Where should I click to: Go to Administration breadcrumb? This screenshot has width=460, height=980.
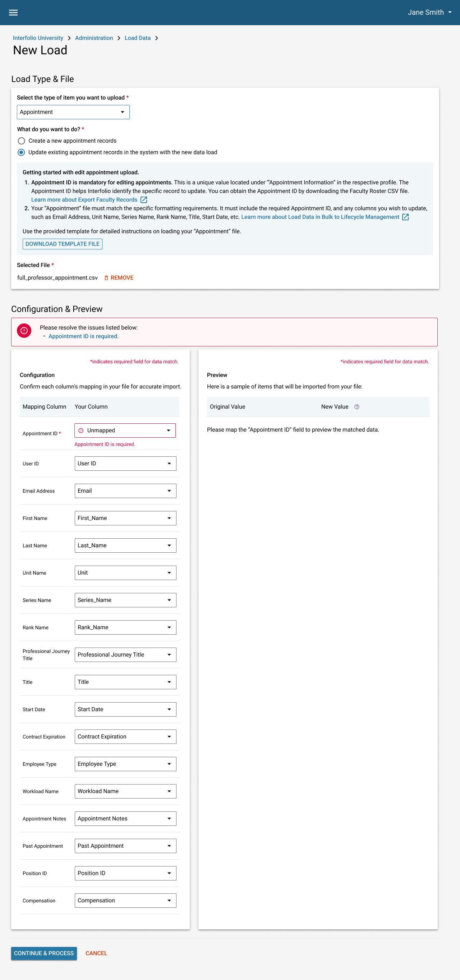click(94, 38)
